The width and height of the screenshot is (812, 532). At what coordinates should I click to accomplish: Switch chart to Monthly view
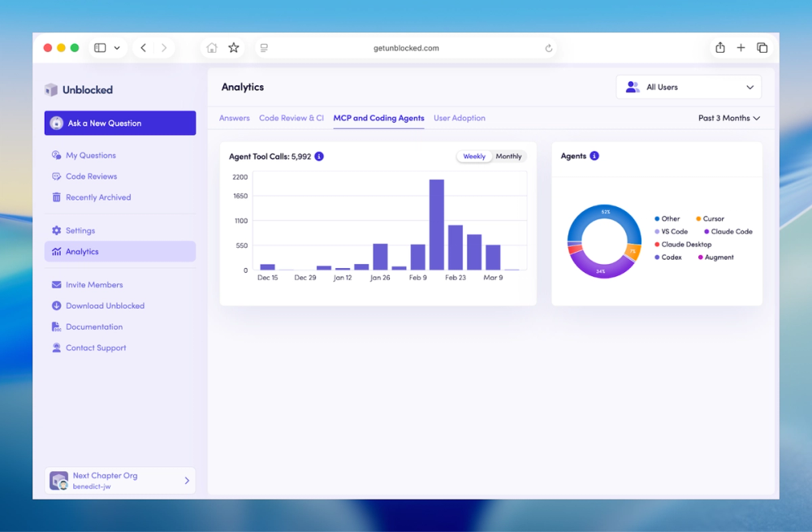pyautogui.click(x=508, y=157)
